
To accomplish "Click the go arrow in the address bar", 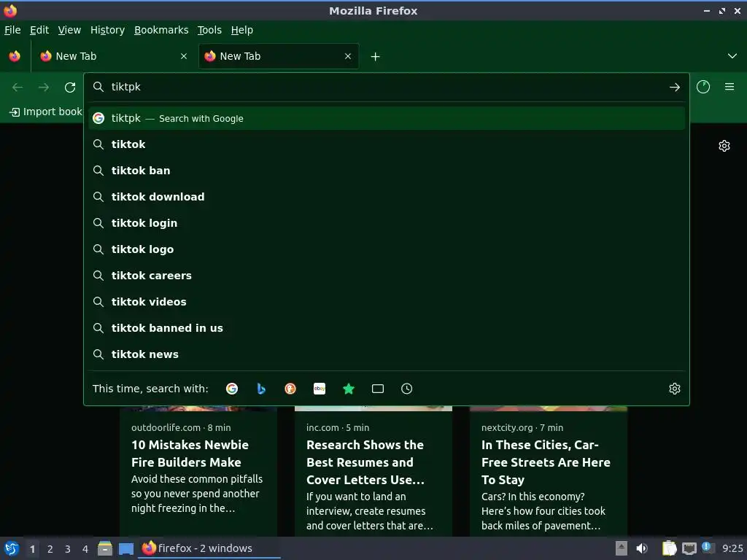I will [674, 87].
